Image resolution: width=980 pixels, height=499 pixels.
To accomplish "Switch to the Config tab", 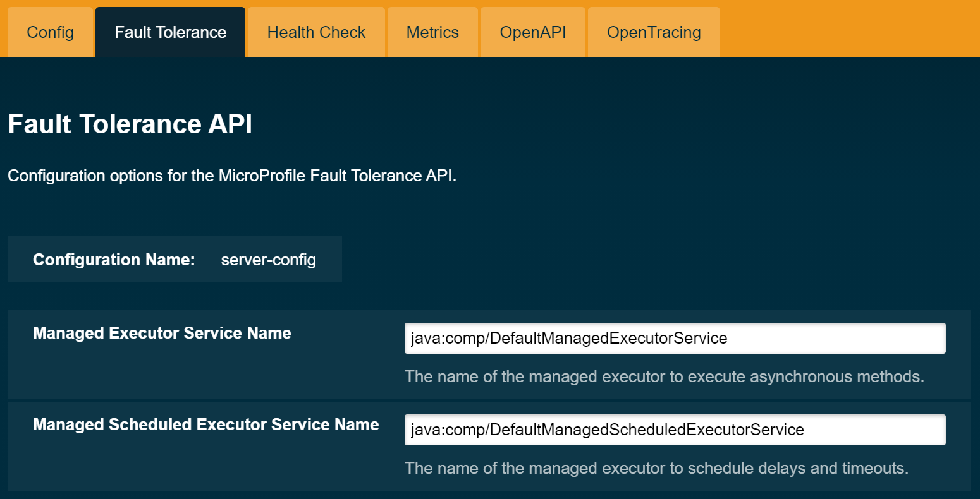I will pyautogui.click(x=50, y=32).
